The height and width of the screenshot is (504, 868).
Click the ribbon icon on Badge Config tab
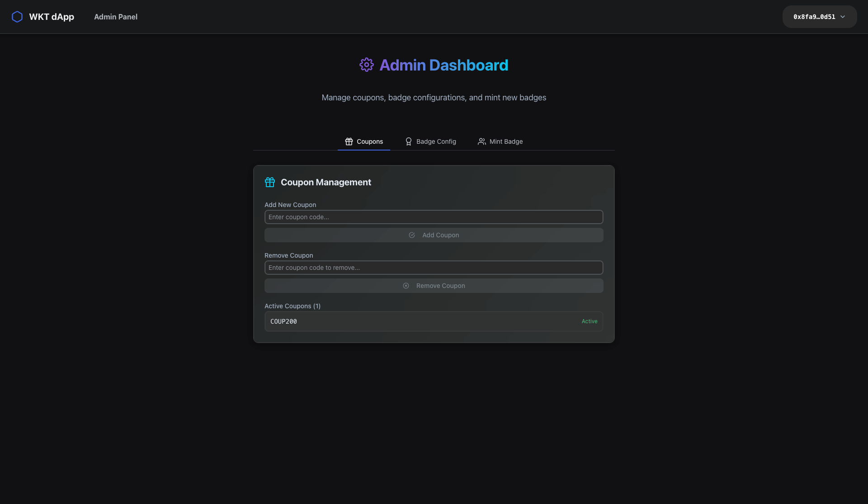408,141
